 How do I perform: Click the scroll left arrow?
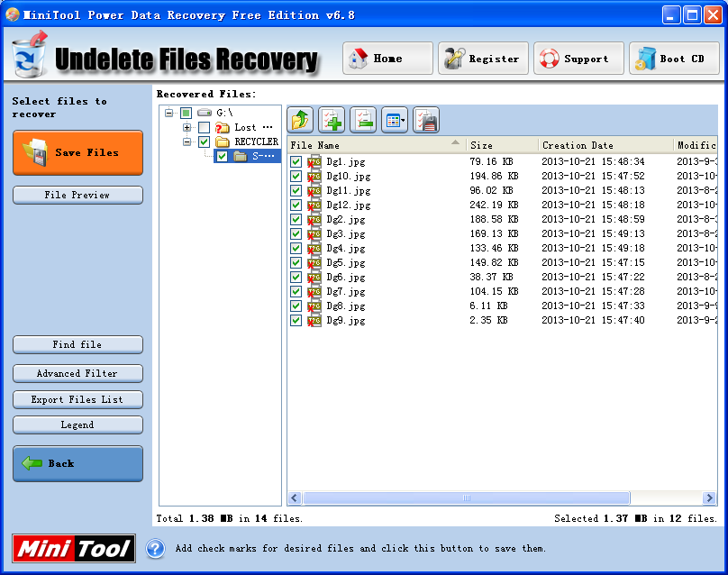[295, 497]
